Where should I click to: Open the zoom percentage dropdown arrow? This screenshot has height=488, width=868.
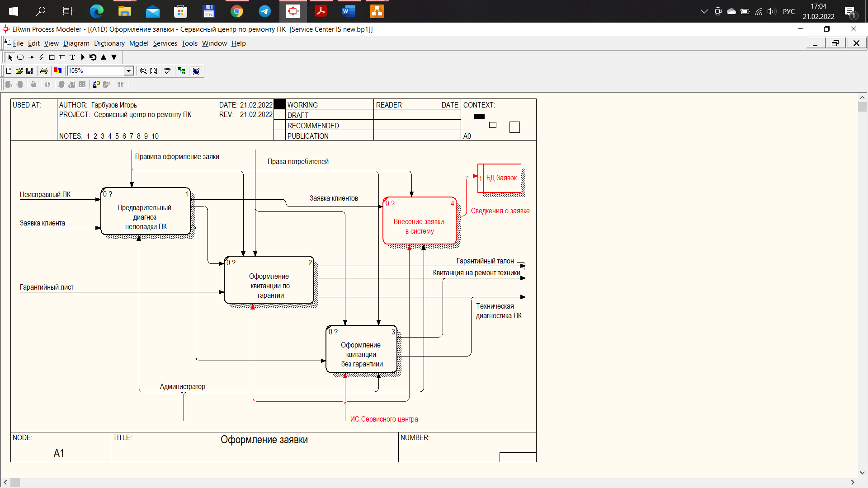129,71
